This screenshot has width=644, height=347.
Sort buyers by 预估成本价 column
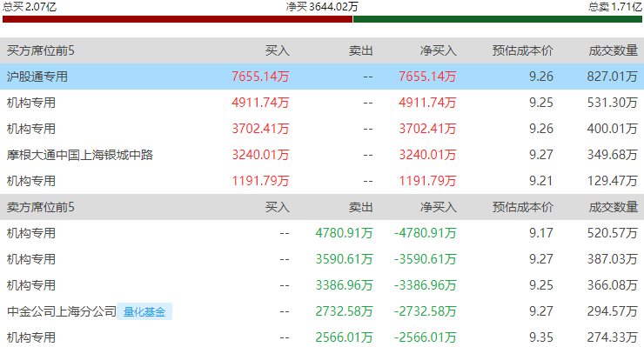523,50
